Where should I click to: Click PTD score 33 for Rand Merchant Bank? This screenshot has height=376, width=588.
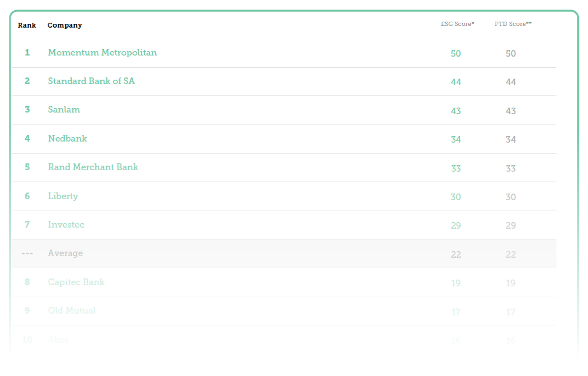click(x=511, y=169)
